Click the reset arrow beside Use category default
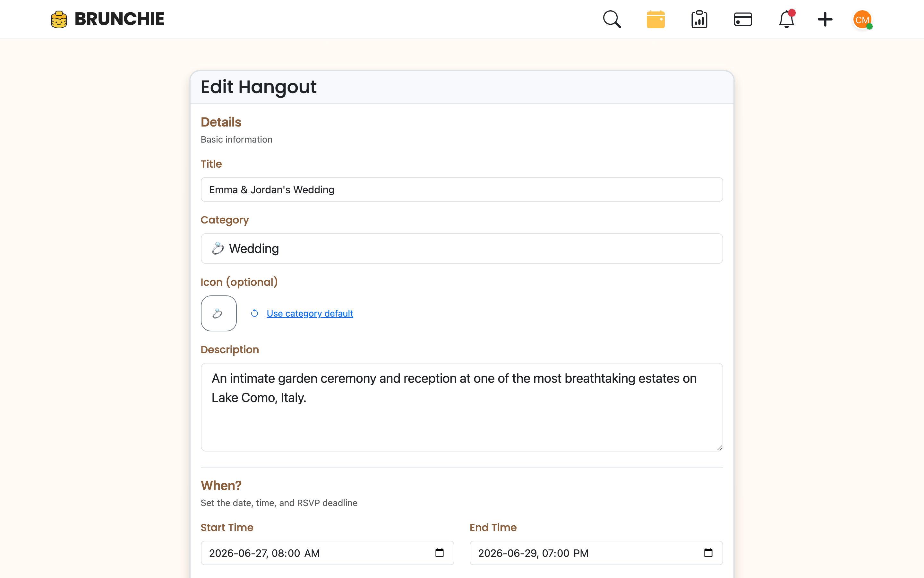 click(x=254, y=313)
